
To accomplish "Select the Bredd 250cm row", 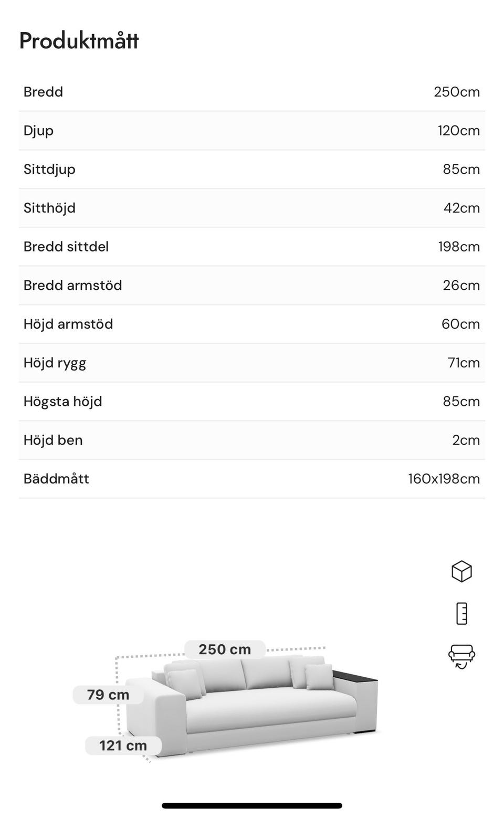I will click(x=252, y=92).
